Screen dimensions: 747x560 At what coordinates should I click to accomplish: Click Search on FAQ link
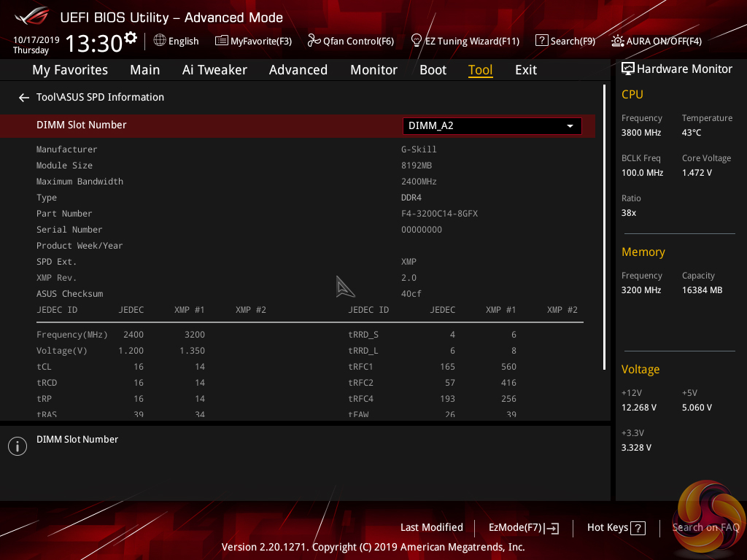coord(705,527)
